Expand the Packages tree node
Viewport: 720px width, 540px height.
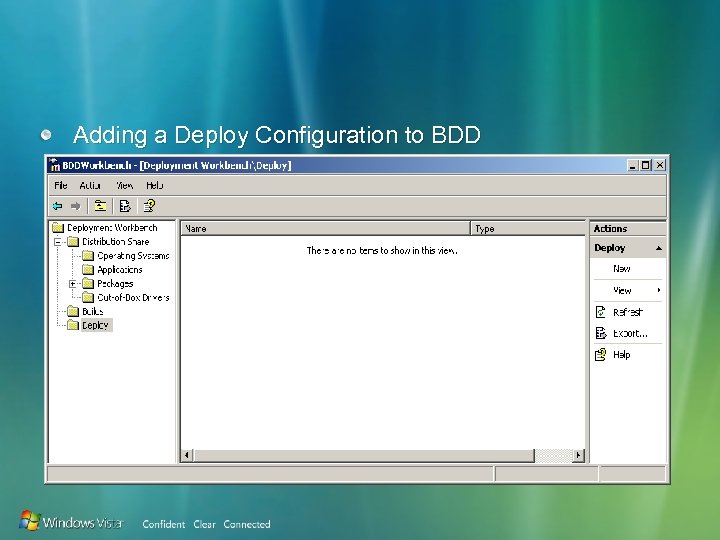click(x=73, y=284)
